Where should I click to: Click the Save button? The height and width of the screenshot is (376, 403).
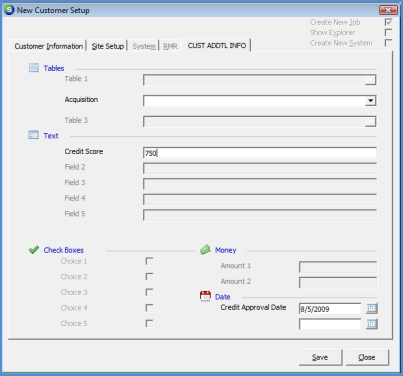click(x=320, y=357)
